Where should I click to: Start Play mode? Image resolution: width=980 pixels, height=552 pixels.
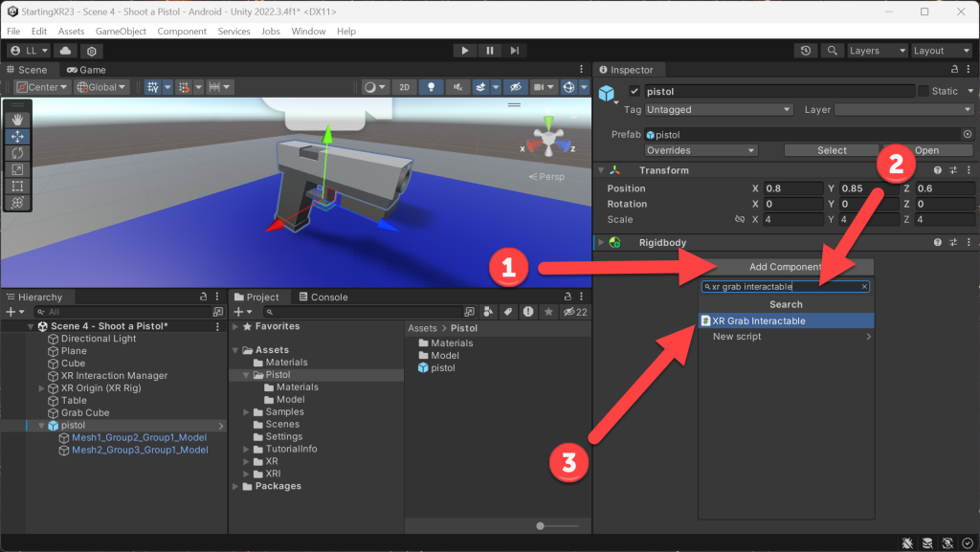coord(464,51)
